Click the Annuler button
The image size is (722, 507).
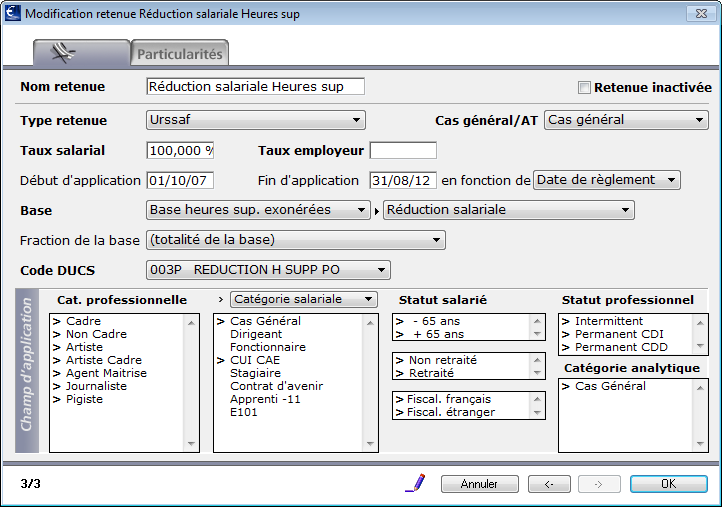480,484
